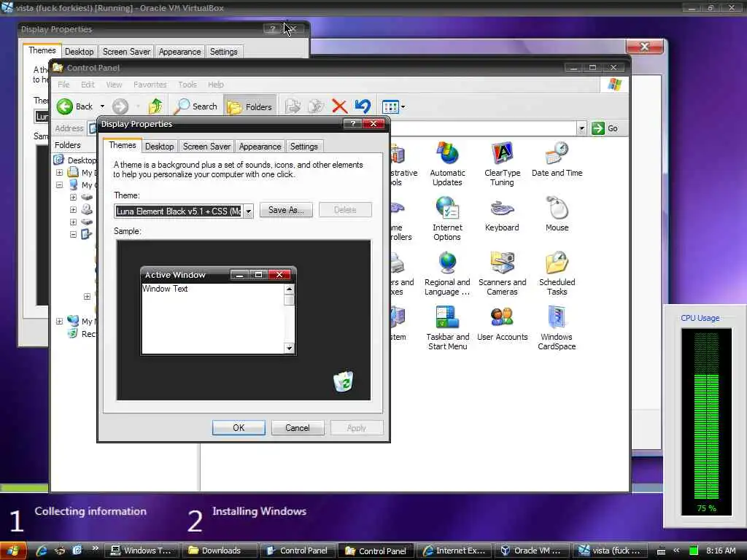This screenshot has height=560, width=747.
Task: Expand My Network Places tree node
Action: (59, 321)
